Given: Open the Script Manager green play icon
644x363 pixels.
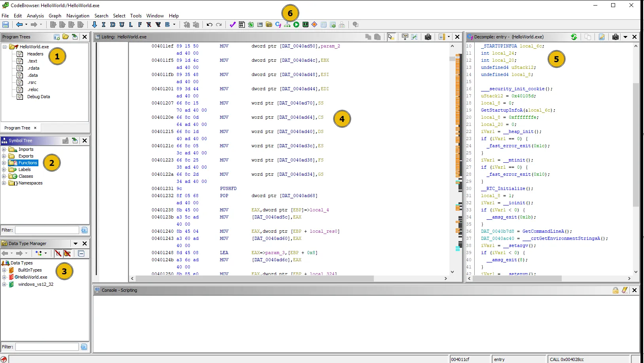Looking at the screenshot, I should click(x=296, y=25).
